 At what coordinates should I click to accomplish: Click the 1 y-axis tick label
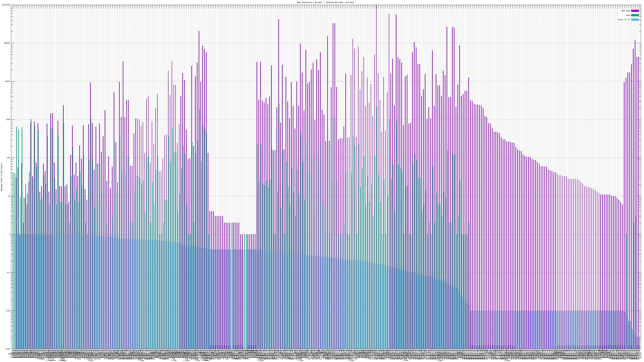pyautogui.click(x=9, y=234)
